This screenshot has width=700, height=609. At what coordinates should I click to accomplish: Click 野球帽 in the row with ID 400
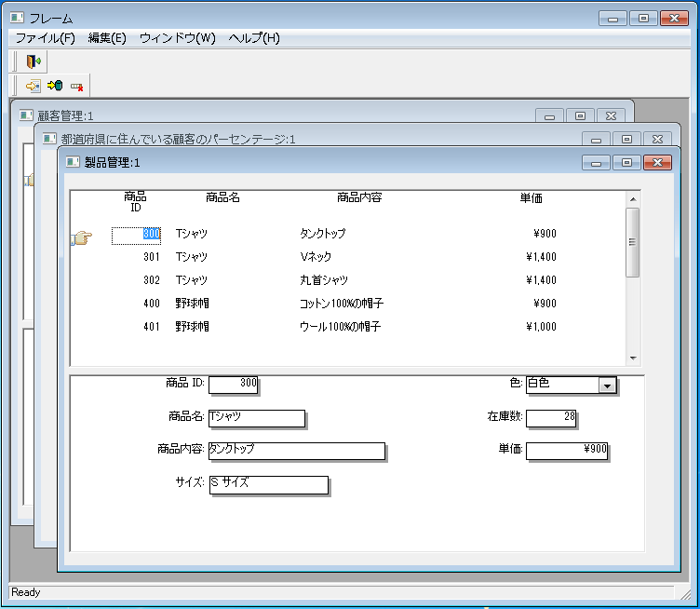[192, 304]
